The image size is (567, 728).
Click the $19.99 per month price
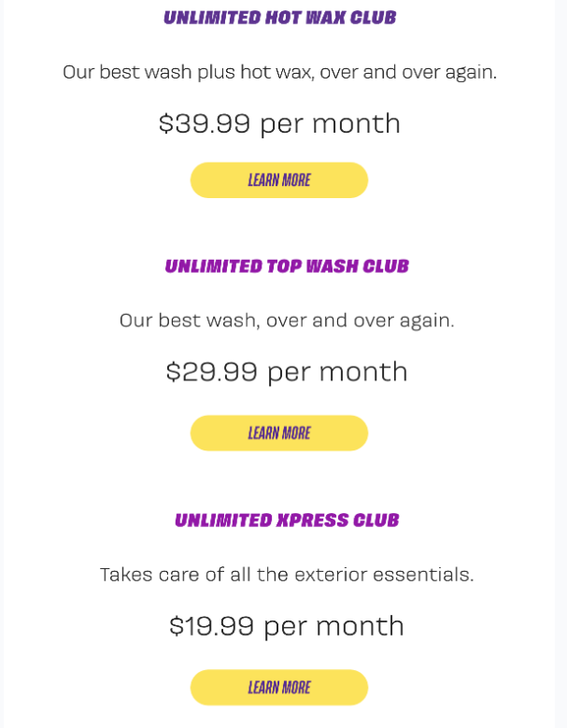click(287, 626)
